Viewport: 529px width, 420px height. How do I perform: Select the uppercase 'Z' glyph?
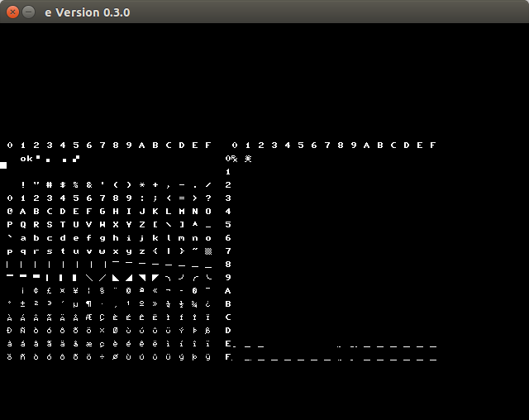pyautogui.click(x=142, y=225)
